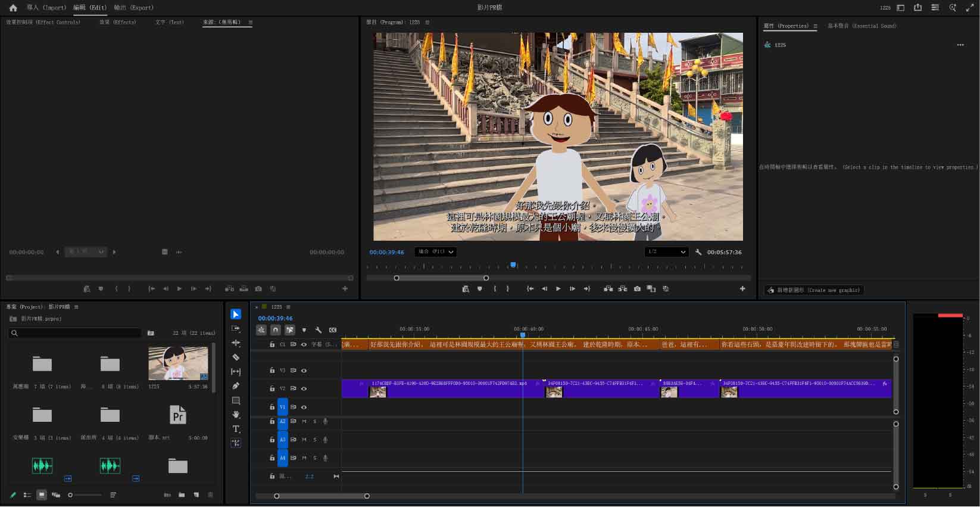The height and width of the screenshot is (507, 980).
Task: Select the Pen tool in the toolbar
Action: pyautogui.click(x=236, y=385)
